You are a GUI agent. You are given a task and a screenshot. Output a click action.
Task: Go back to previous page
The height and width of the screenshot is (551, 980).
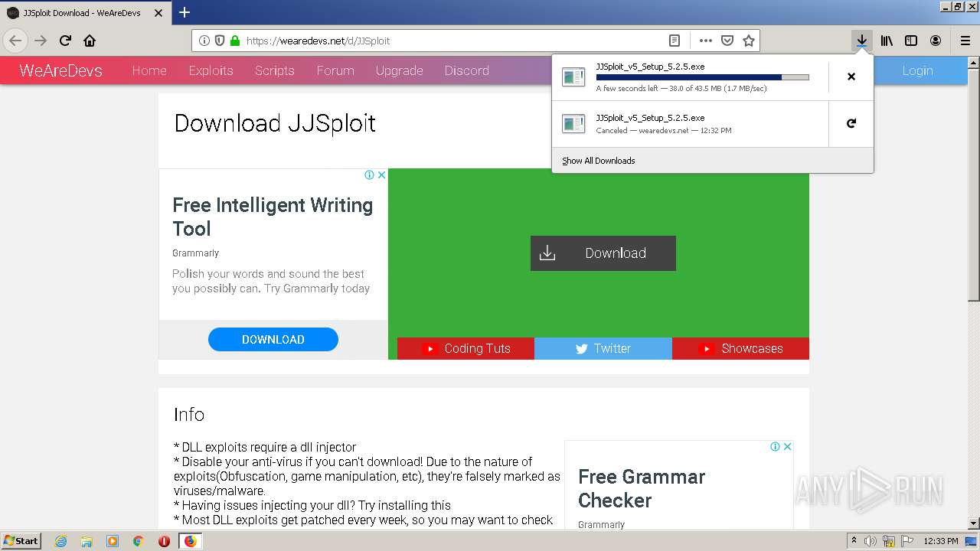15,41
